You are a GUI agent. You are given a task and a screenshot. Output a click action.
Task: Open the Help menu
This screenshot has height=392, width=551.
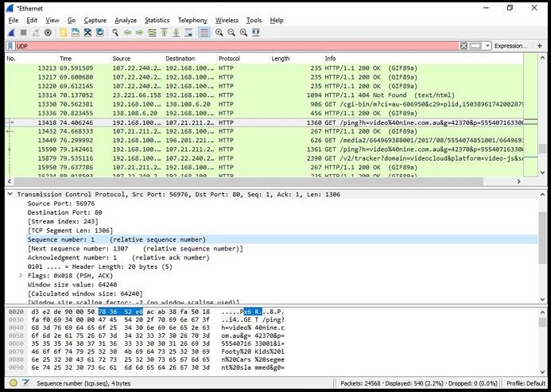click(277, 21)
